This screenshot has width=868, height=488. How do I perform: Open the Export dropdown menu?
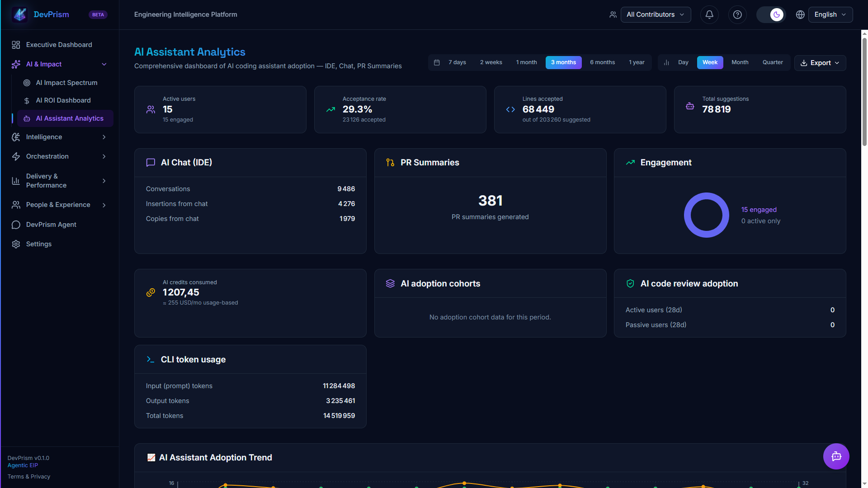click(x=820, y=63)
